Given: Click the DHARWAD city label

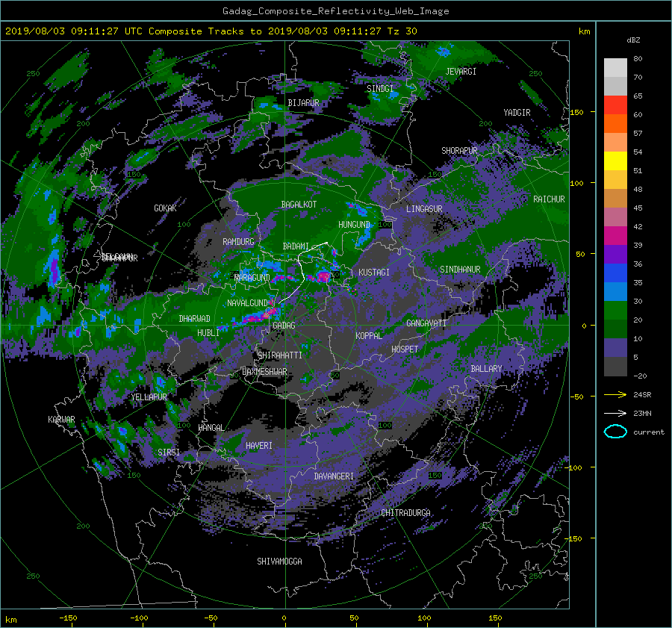Looking at the screenshot, I should (x=194, y=319).
